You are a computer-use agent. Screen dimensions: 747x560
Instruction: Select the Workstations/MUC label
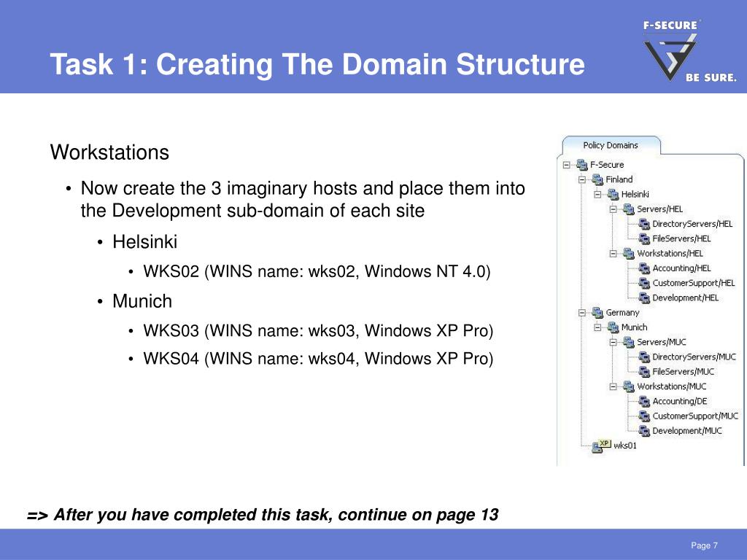pos(672,386)
